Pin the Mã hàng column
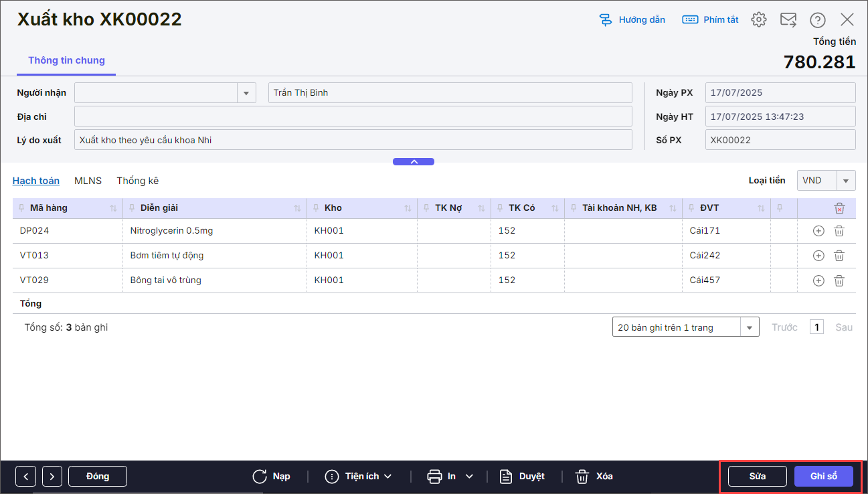Viewport: 868px width, 494px height. 22,208
